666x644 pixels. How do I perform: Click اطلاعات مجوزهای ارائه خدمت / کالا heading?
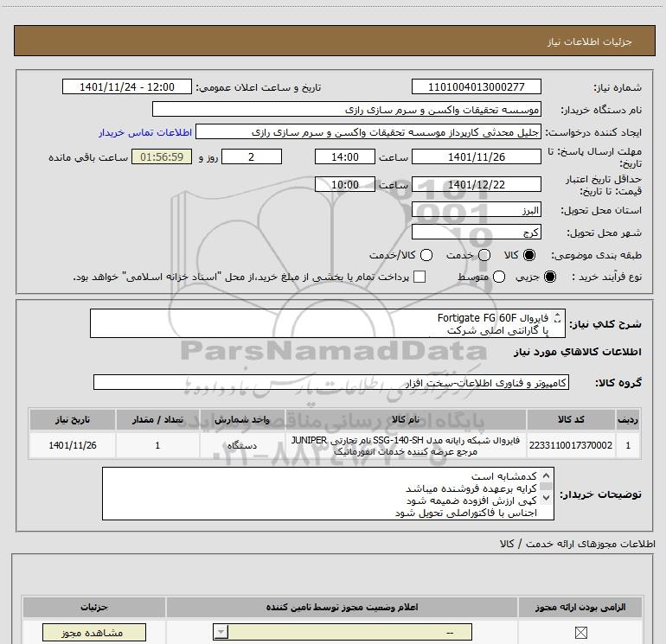point(577,544)
